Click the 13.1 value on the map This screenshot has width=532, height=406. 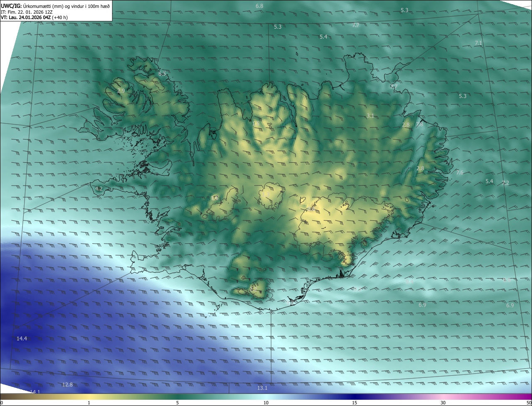(262, 388)
